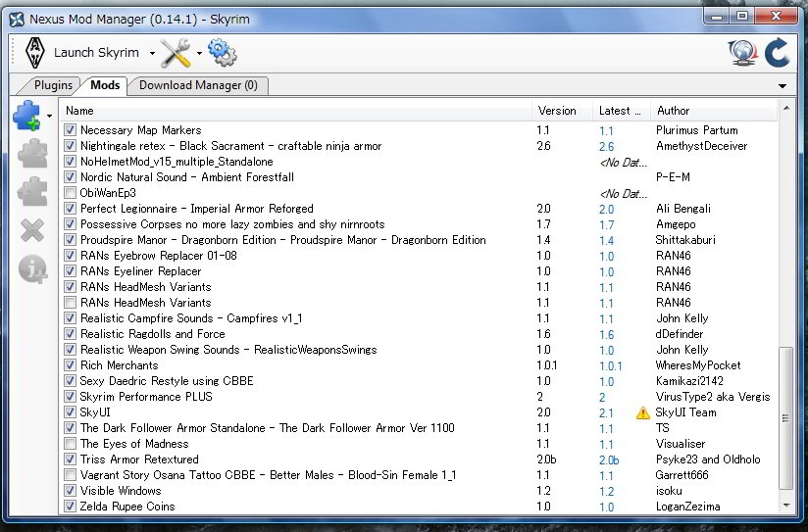
Task: Open the wrench and screwdriver tools icon
Action: (176, 53)
